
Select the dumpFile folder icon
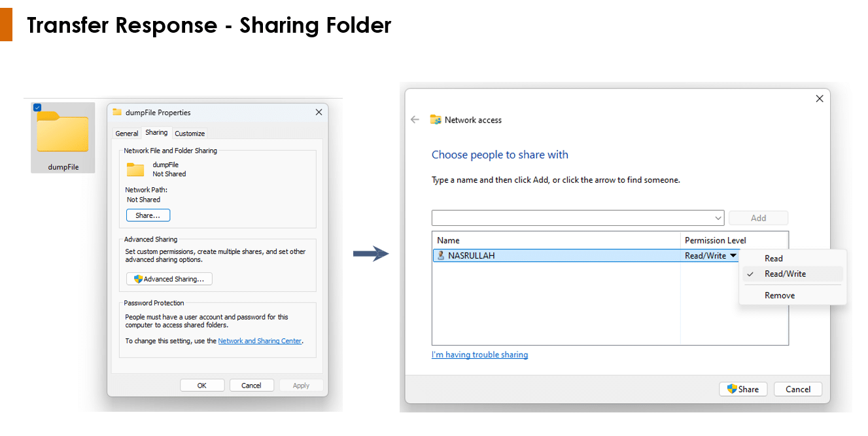tap(63, 132)
